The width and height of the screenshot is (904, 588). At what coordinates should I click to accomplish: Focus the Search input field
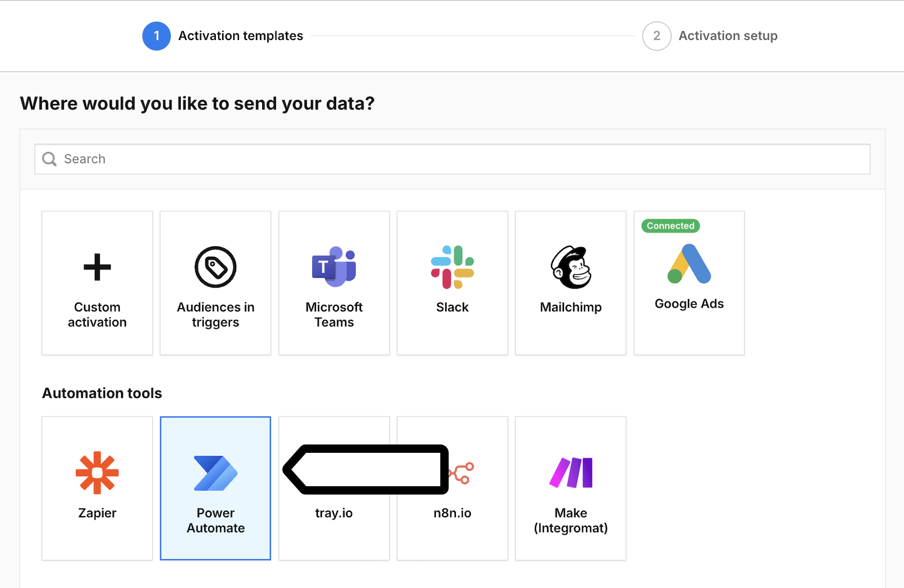click(x=453, y=159)
